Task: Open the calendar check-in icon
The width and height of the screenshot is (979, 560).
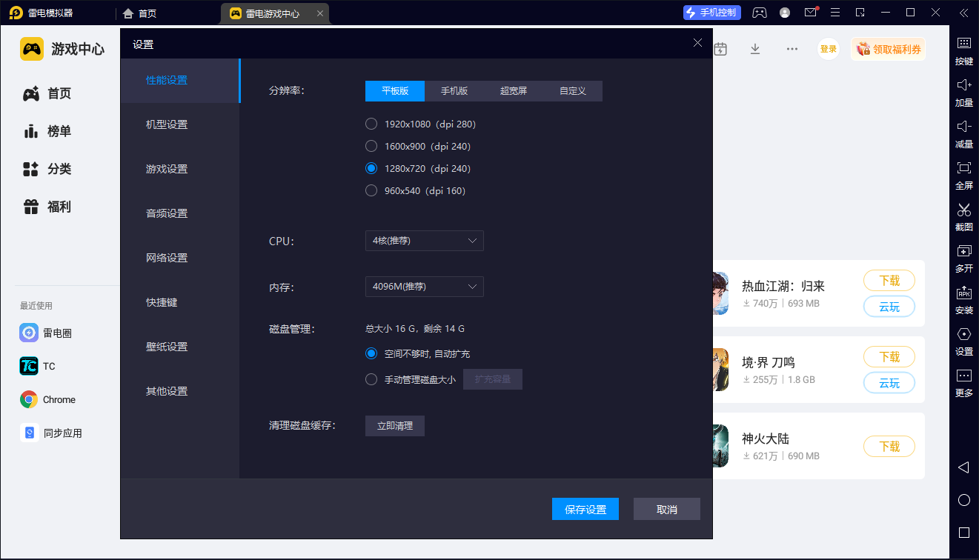Action: point(720,49)
